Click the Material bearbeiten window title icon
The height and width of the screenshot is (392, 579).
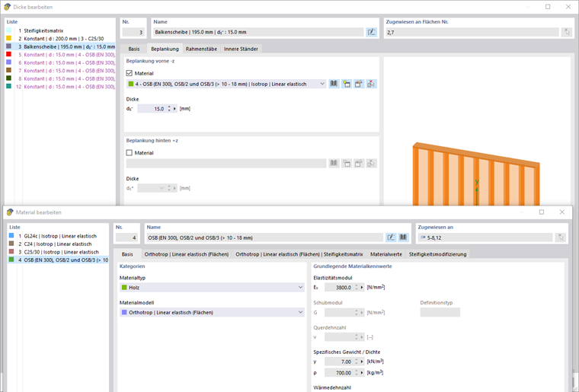[x=10, y=212]
